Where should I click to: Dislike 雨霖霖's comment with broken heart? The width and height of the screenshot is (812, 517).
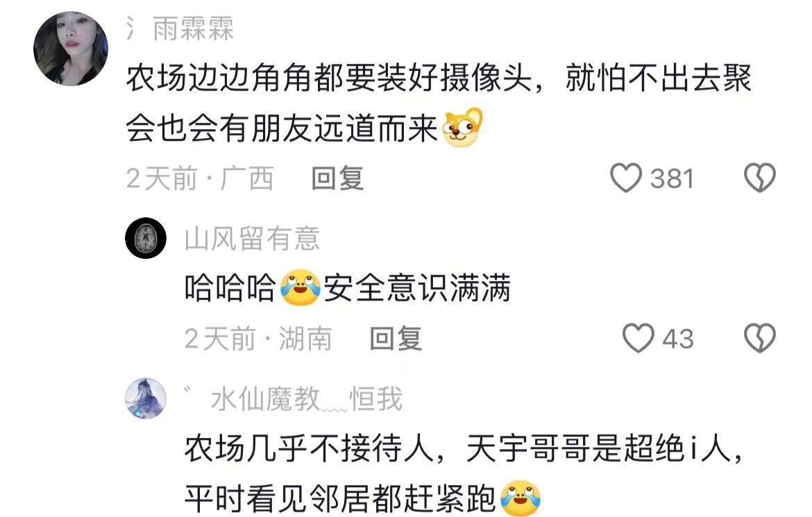coord(760,178)
